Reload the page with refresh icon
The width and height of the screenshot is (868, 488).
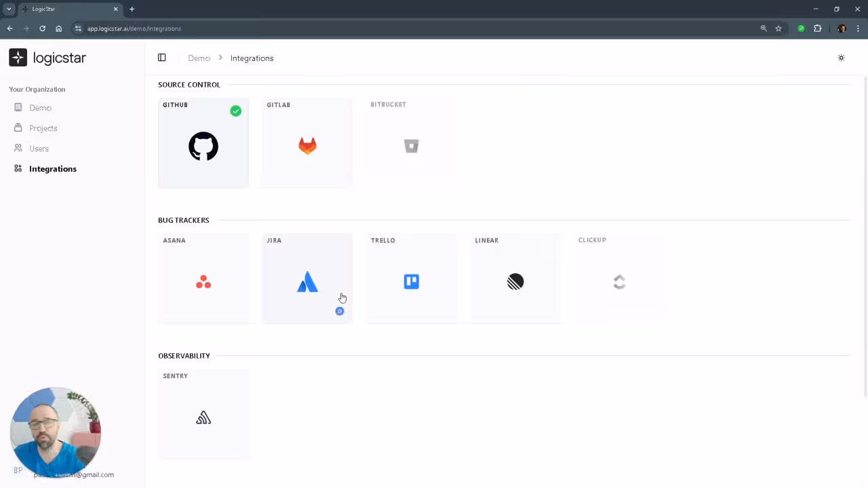[x=42, y=28]
